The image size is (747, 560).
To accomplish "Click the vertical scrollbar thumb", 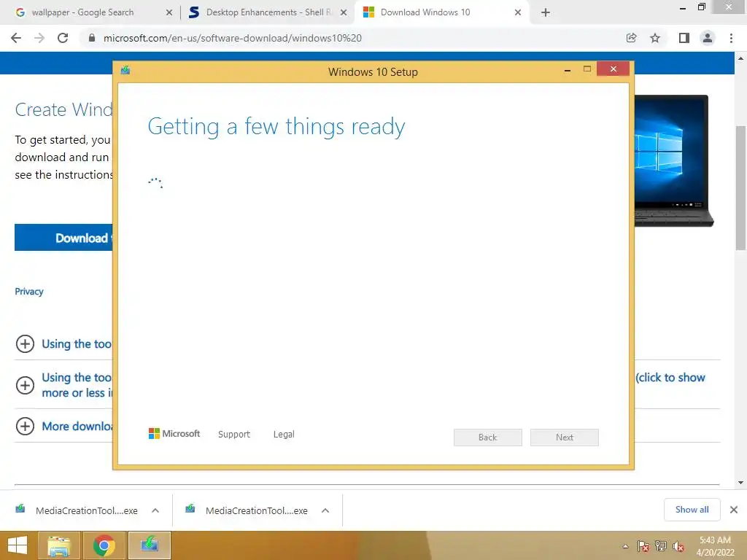I will 741,187.
